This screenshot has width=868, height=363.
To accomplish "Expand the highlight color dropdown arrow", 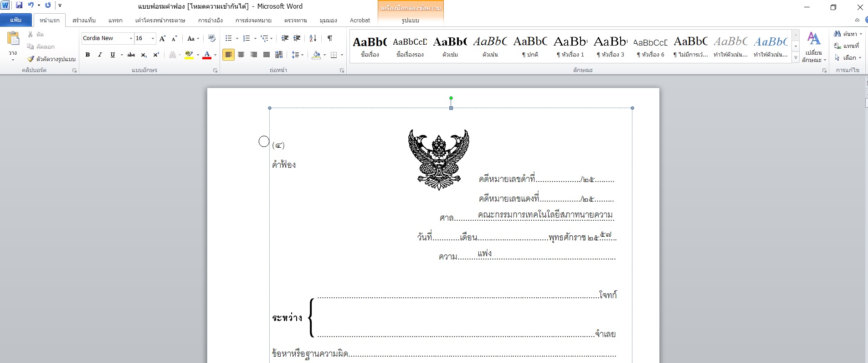I will 198,55.
